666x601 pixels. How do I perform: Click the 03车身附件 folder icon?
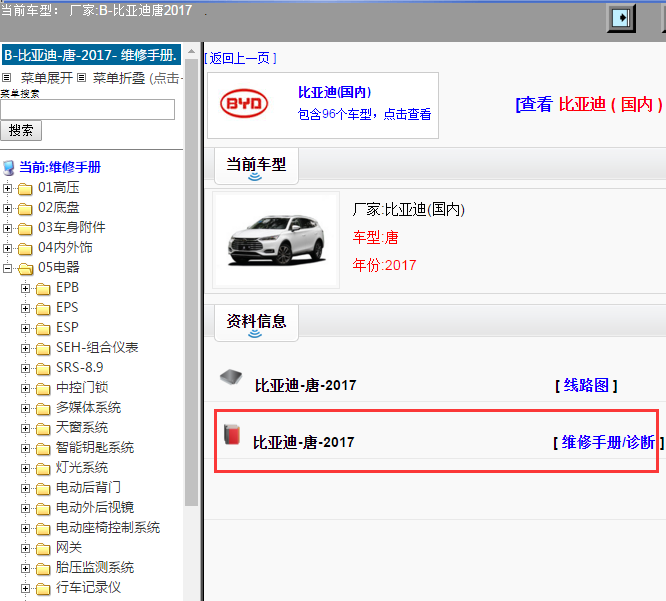[x=25, y=229]
